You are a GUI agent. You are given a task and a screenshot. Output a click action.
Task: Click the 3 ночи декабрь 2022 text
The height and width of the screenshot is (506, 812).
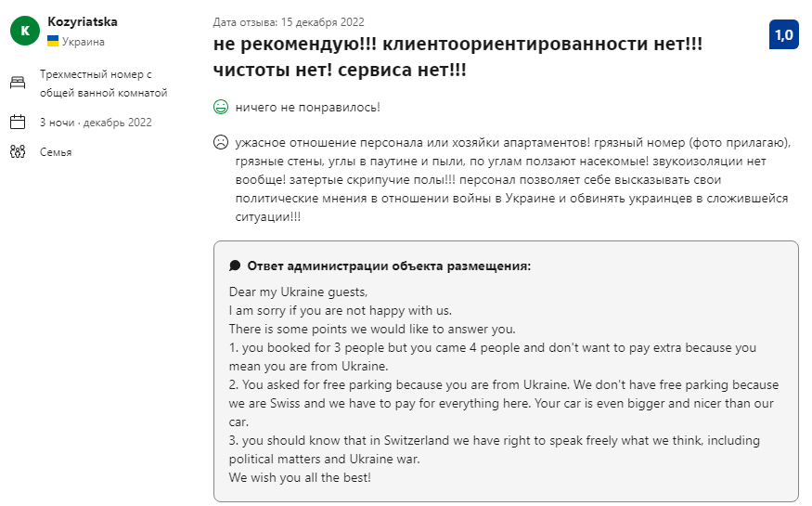tap(96, 123)
